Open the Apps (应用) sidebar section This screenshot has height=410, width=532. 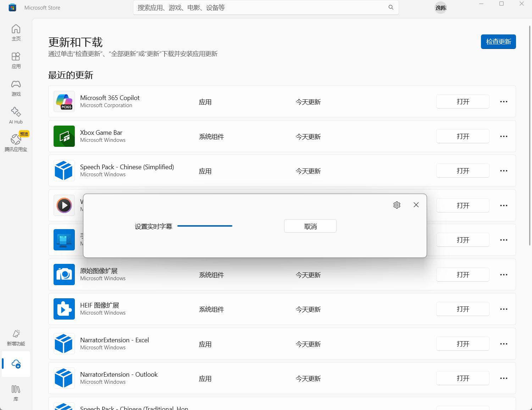pyautogui.click(x=16, y=60)
